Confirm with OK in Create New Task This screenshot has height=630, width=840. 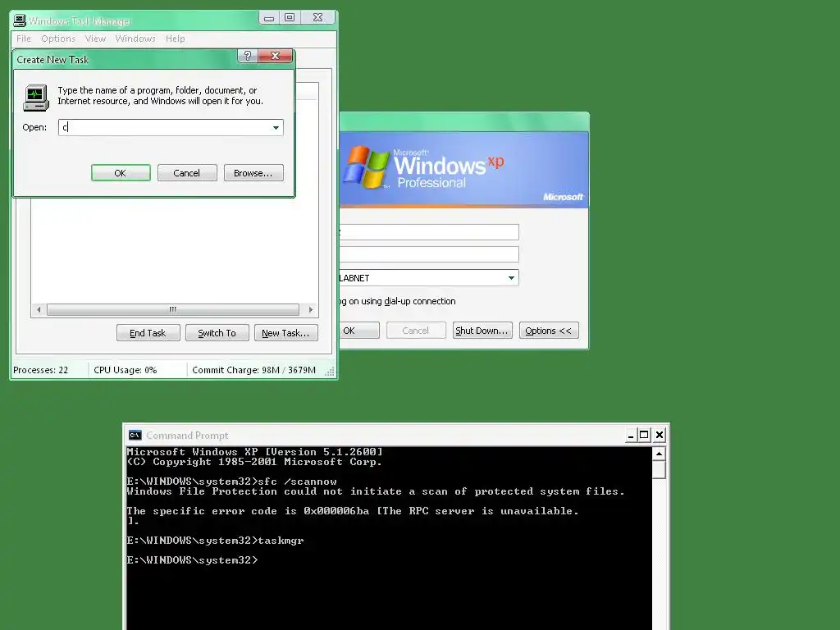[121, 173]
